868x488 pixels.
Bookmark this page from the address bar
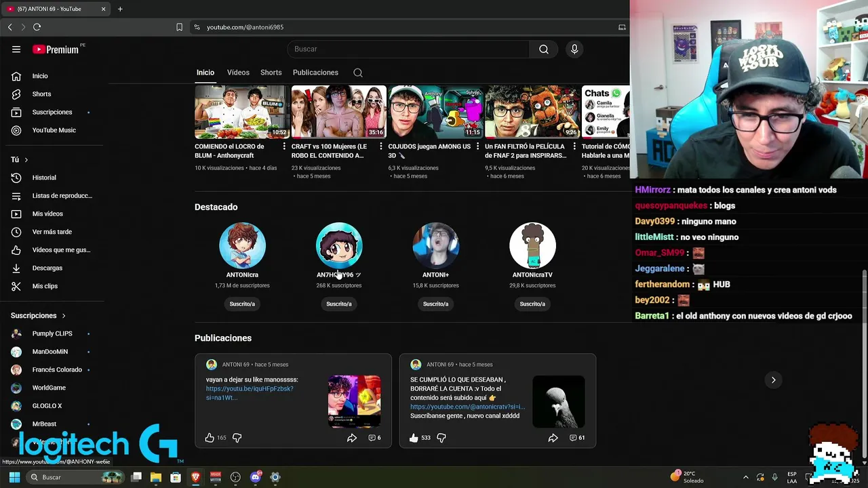tap(179, 27)
